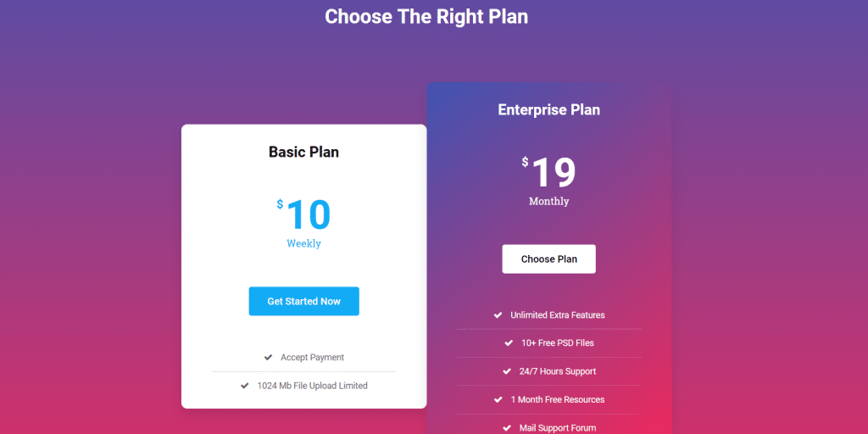
Task: Click the $10 price in Basic Plan
Action: [303, 214]
